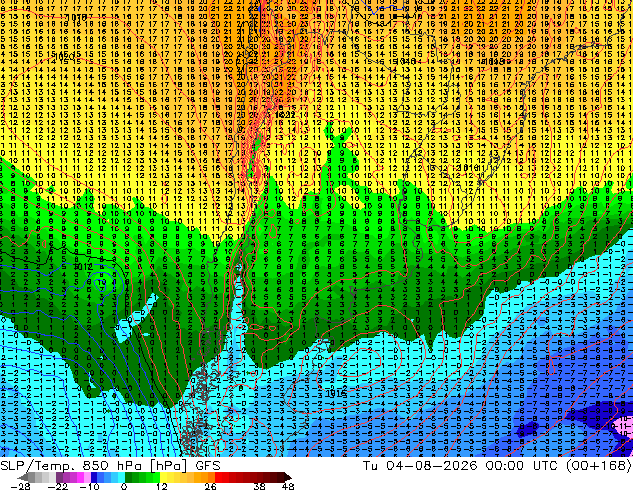634x490 pixels.
Task: Click the '48' legend label
Action: pos(288,486)
